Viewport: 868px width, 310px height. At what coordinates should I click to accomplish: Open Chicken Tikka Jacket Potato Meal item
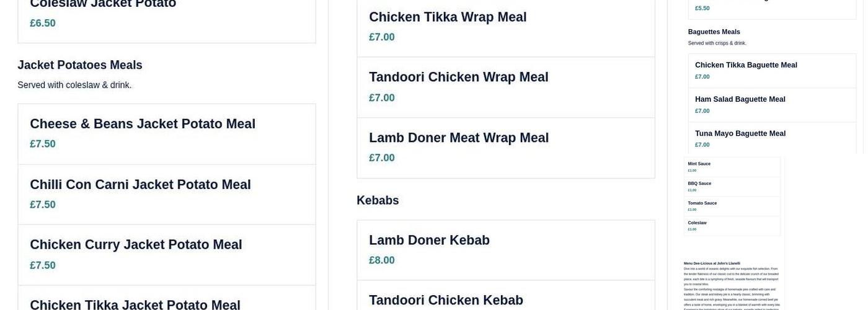point(166,302)
